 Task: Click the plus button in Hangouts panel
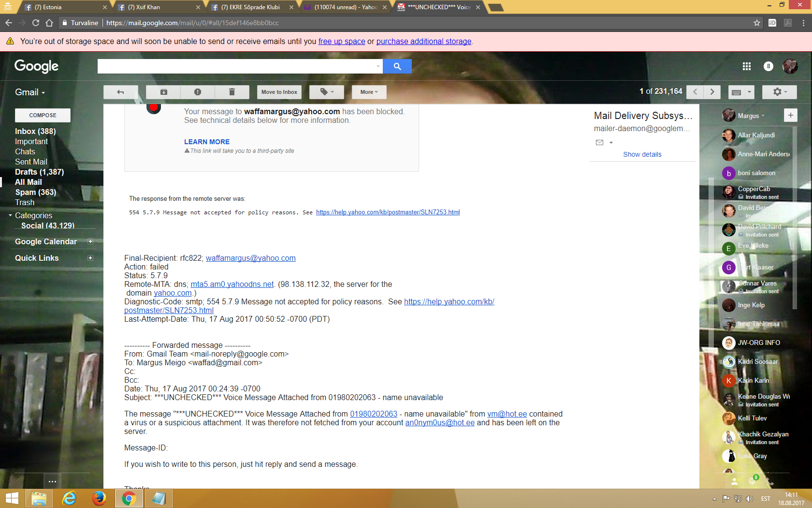pyautogui.click(x=790, y=115)
